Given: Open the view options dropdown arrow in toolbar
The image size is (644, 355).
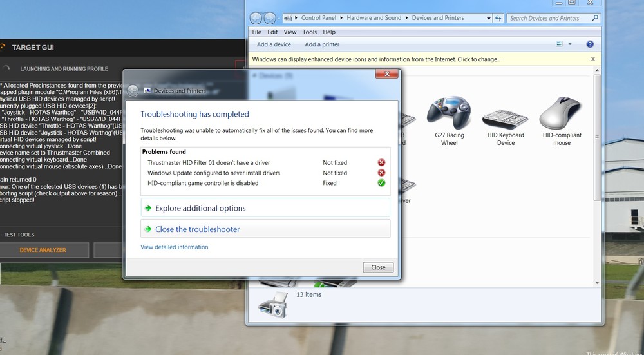Looking at the screenshot, I should point(570,44).
